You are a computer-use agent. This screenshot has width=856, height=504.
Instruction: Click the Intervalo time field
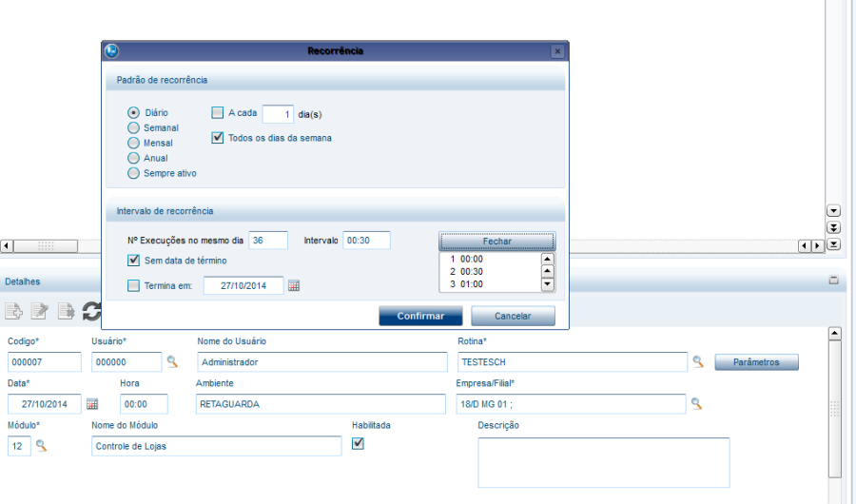coord(366,241)
